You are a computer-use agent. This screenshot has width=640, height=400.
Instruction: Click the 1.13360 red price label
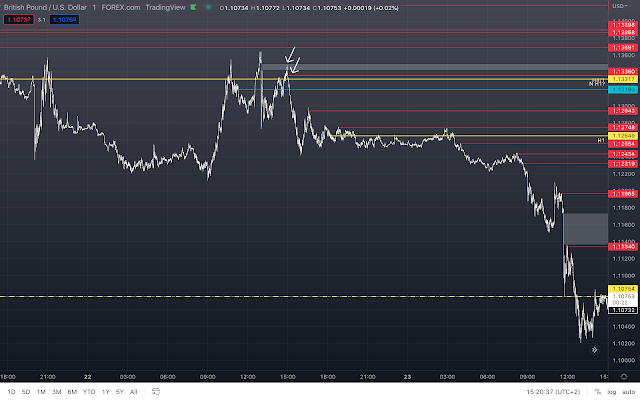(623, 71)
